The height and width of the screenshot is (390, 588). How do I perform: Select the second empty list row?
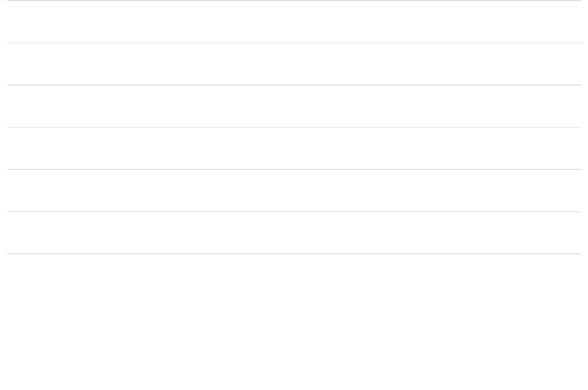[x=294, y=64]
